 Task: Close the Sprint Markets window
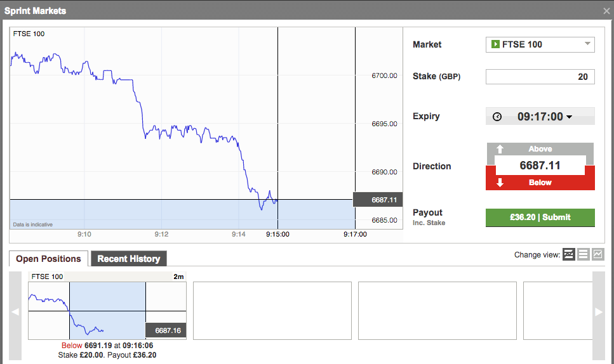coord(606,11)
